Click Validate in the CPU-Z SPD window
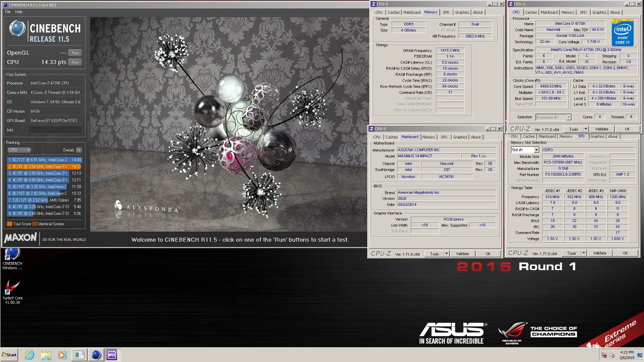The height and width of the screenshot is (362, 644). [x=600, y=253]
